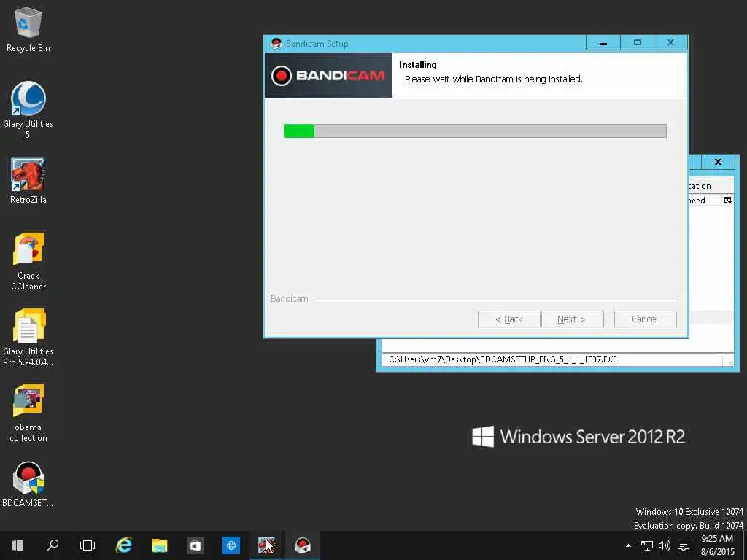This screenshot has height=560, width=747.
Task: Click the 'peed' column header in background window
Action: tap(704, 201)
